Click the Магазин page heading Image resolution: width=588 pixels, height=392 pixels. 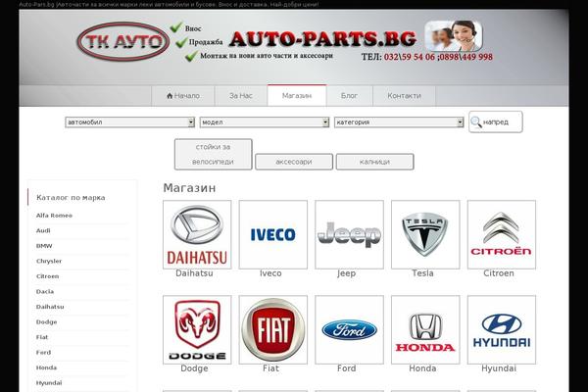click(x=189, y=187)
